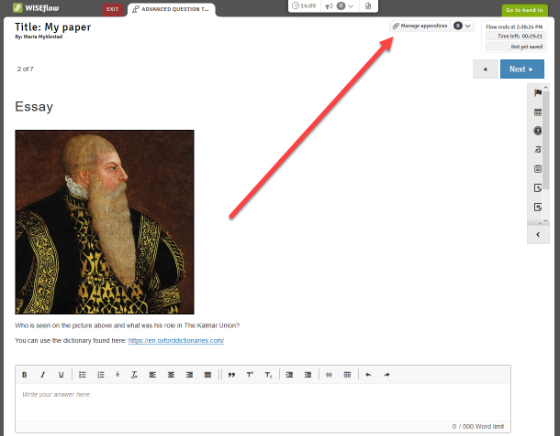Flag this question with the flag icon

pos(538,93)
